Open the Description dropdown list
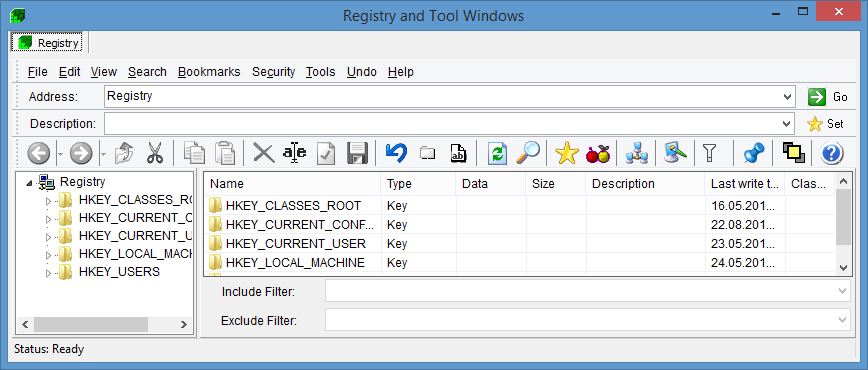This screenshot has height=370, width=868. (x=788, y=124)
